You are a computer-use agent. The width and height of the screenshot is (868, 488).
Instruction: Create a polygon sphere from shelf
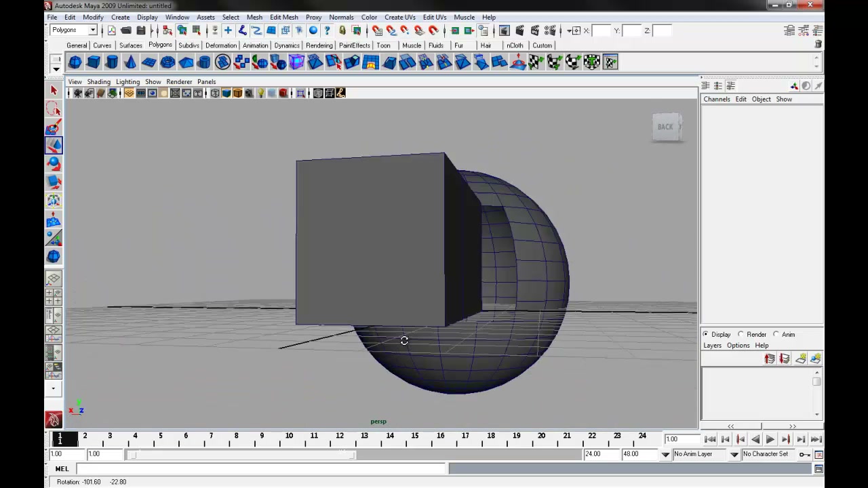tap(75, 62)
